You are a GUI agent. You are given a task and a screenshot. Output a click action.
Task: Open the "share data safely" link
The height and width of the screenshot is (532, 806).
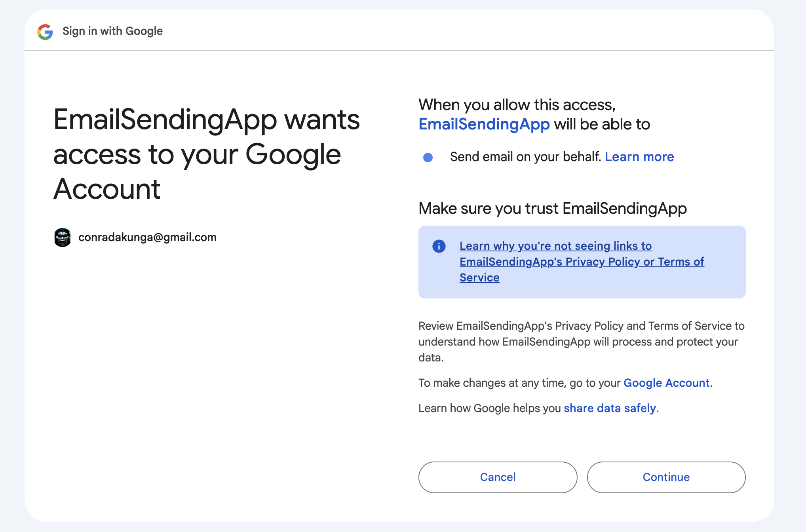point(610,408)
